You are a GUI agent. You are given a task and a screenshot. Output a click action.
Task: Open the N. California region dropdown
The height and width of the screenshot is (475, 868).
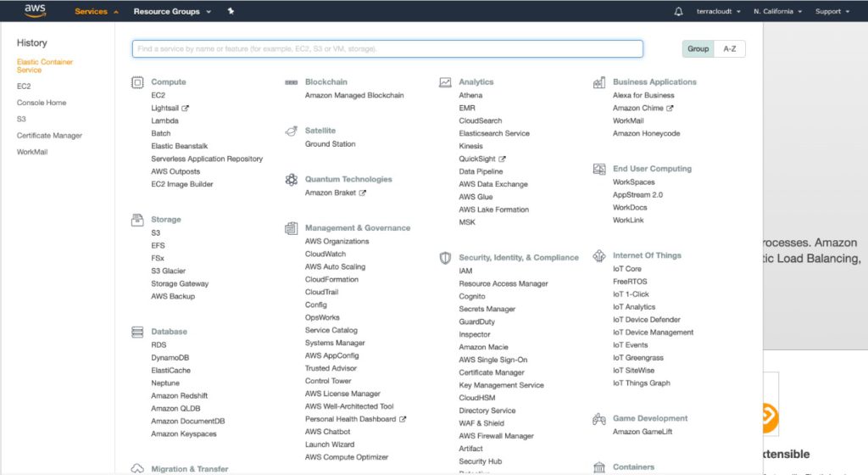click(x=776, y=12)
